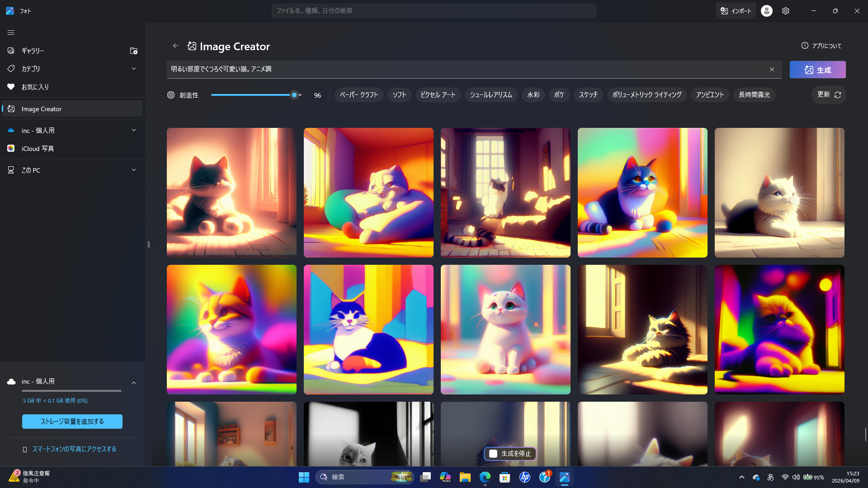
Task: Enable the 水彩 style chip
Action: tap(533, 95)
